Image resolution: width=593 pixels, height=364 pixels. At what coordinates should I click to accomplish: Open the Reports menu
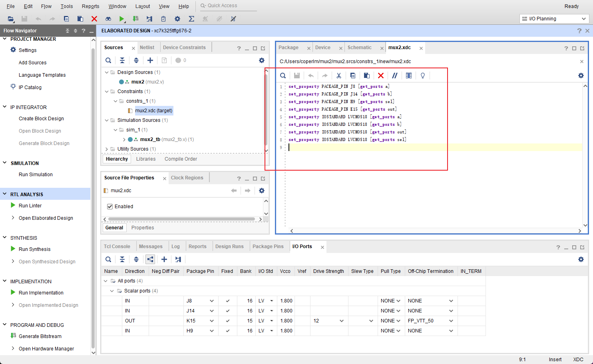pos(90,6)
